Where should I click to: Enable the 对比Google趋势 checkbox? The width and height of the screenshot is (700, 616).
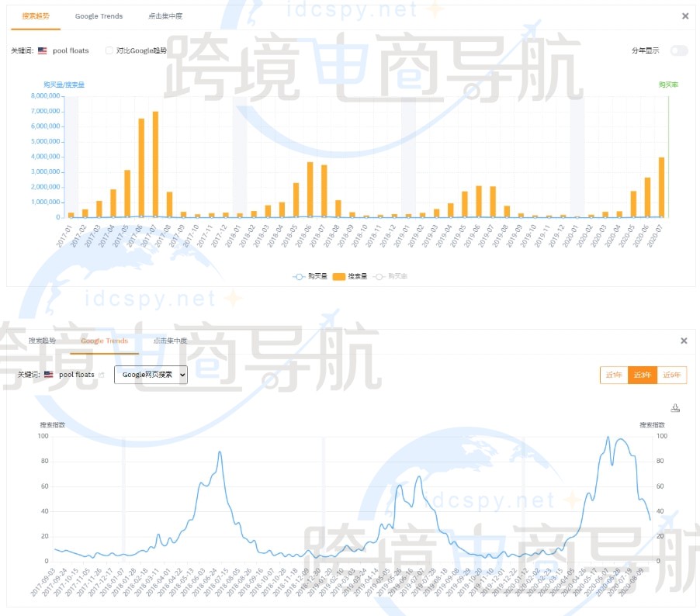click(109, 50)
